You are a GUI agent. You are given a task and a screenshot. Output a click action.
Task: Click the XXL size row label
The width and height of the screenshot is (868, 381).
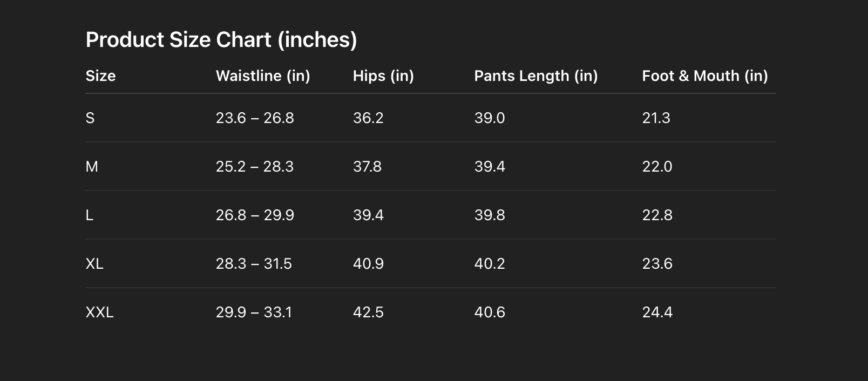[x=99, y=312]
